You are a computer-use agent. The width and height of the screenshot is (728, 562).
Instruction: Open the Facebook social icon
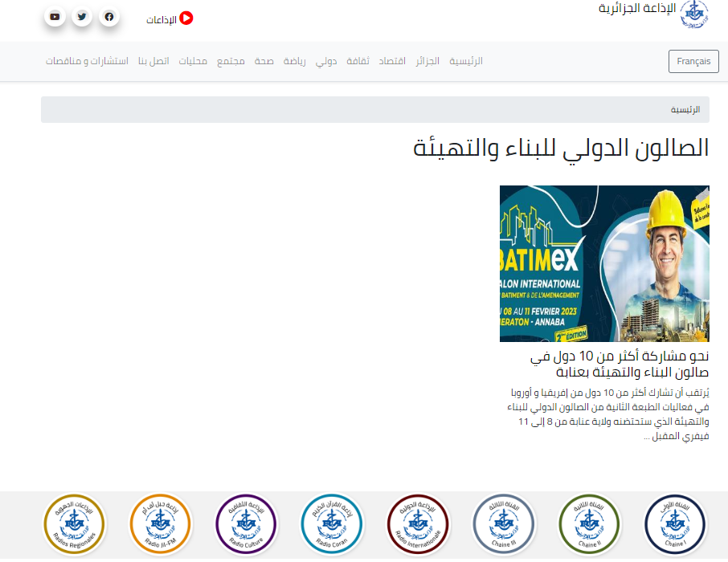(109, 17)
